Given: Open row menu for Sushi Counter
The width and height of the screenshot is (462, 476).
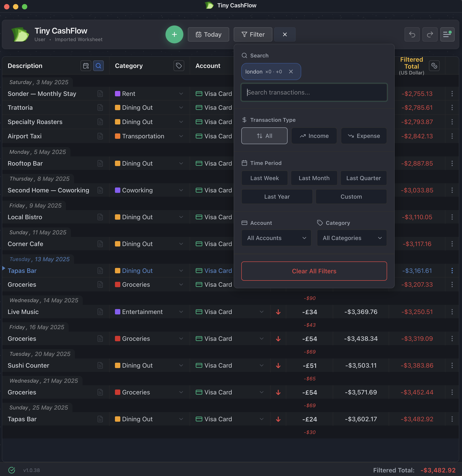Looking at the screenshot, I should [452, 366].
